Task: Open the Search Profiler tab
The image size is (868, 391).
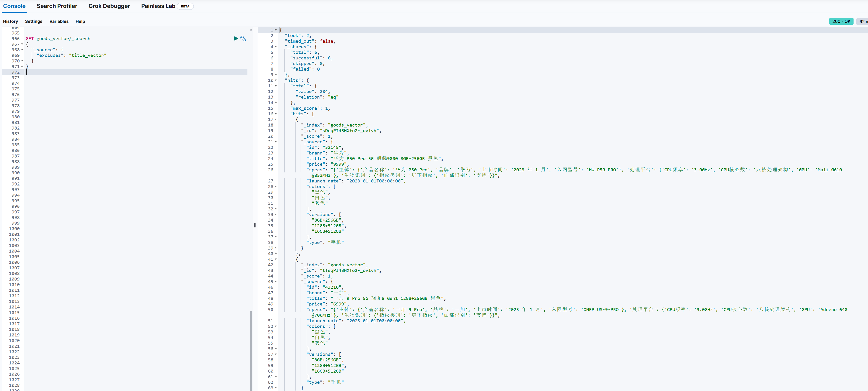Action: 57,6
